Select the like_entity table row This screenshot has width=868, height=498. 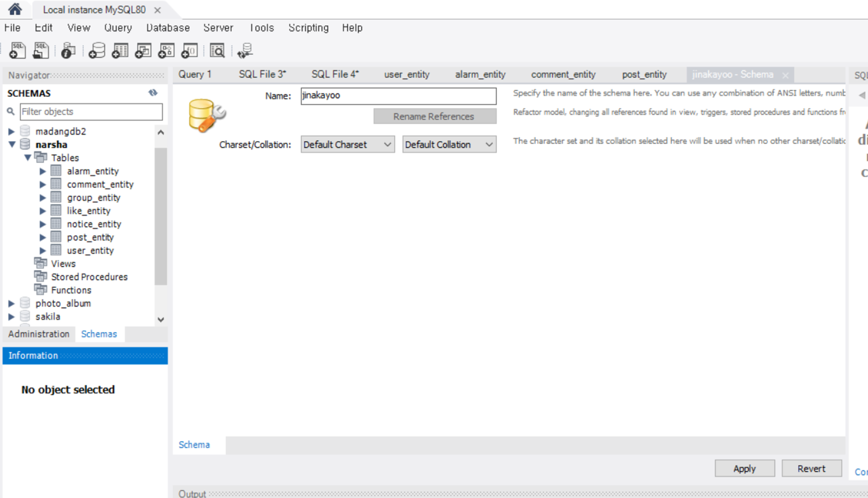coord(88,211)
